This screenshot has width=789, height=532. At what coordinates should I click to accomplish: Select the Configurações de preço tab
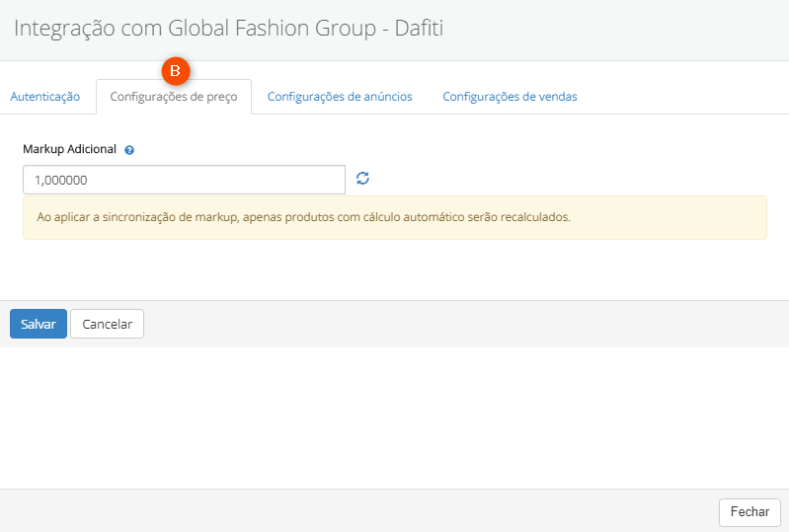[174, 97]
